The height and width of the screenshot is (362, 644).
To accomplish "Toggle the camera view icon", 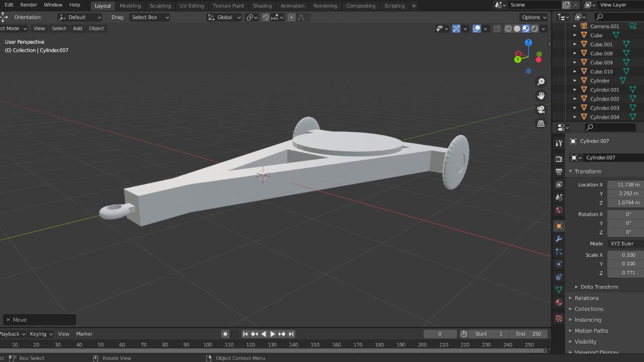I will [541, 110].
